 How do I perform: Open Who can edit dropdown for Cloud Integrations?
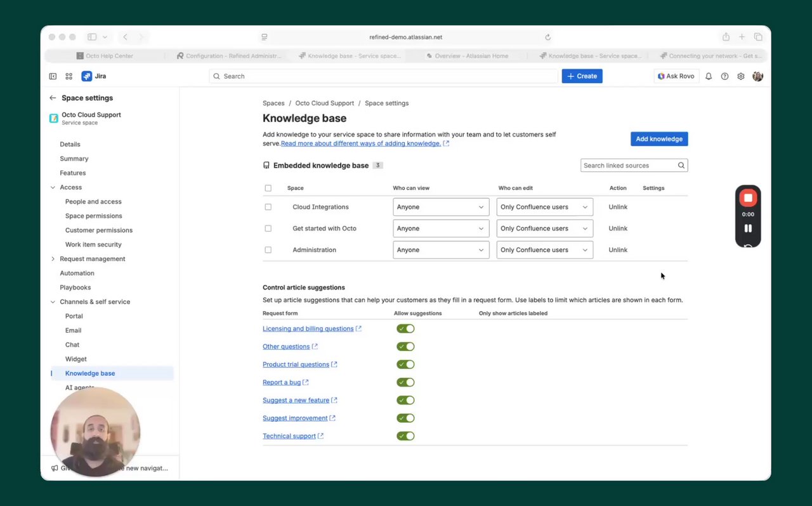[x=545, y=207]
